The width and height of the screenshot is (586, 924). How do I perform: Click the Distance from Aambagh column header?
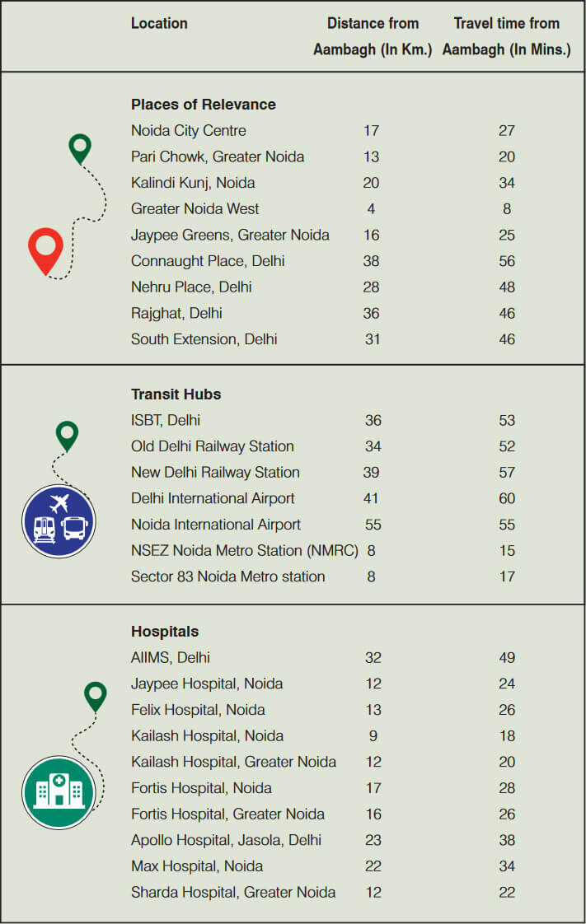point(373,36)
